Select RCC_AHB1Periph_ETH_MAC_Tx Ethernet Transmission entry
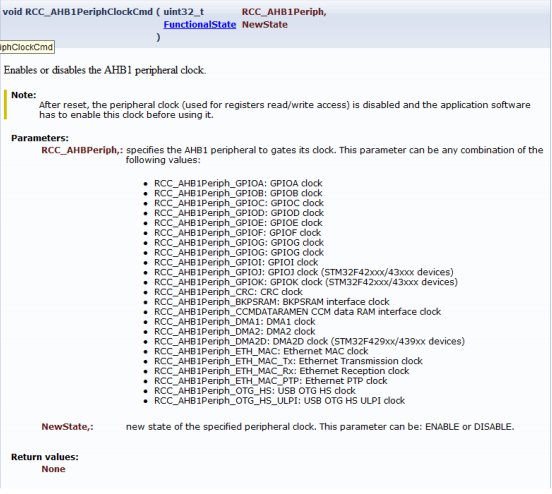 coord(288,361)
